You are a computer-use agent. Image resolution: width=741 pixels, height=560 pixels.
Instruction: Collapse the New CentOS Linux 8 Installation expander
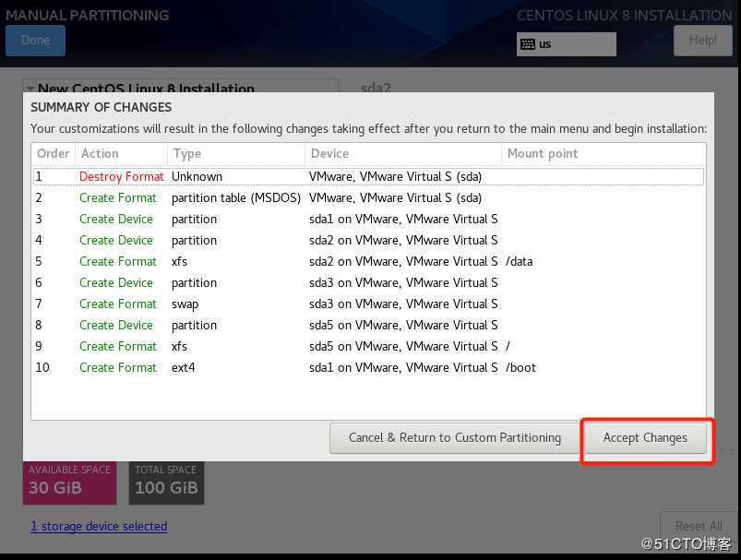(30, 89)
